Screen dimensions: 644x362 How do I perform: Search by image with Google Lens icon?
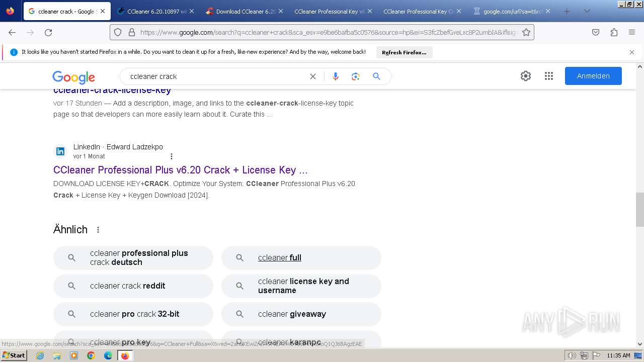coord(356,76)
